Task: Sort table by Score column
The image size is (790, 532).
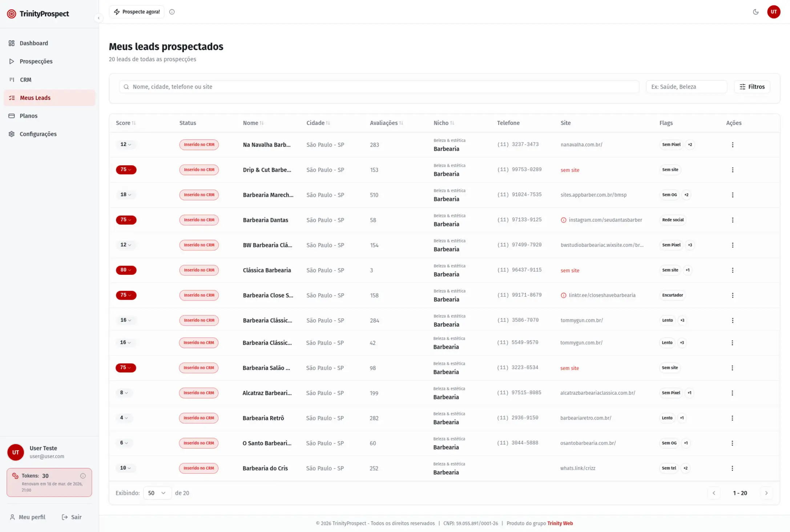Action: 126,123
